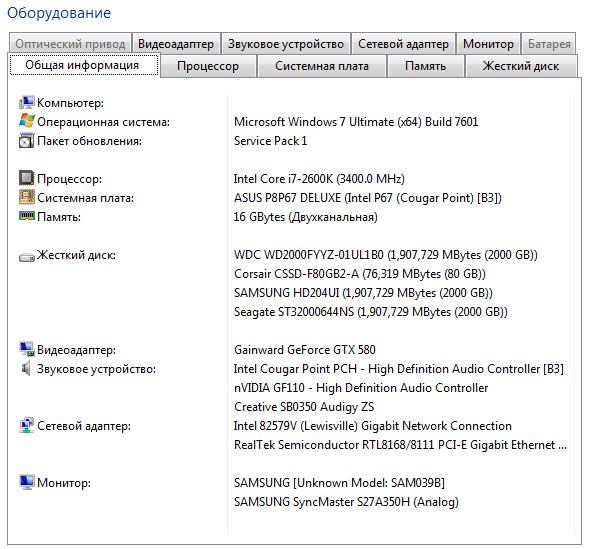Click the Операционная система: label
The image size is (589, 549).
click(x=103, y=122)
